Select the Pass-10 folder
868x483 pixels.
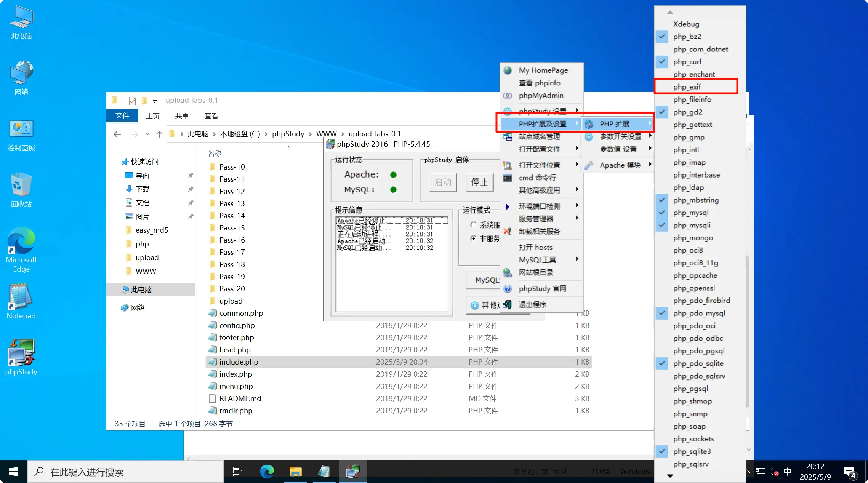(x=232, y=167)
